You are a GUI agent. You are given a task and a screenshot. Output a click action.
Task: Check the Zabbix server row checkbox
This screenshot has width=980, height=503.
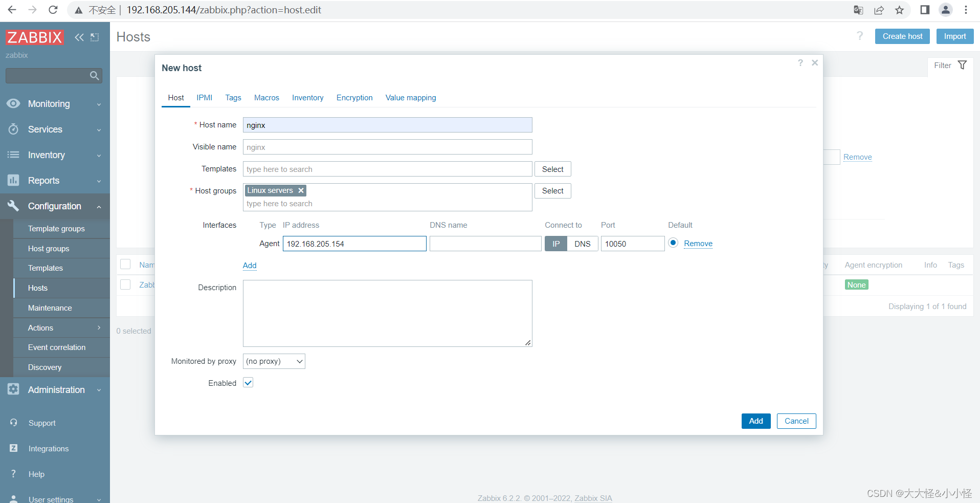pyautogui.click(x=125, y=284)
